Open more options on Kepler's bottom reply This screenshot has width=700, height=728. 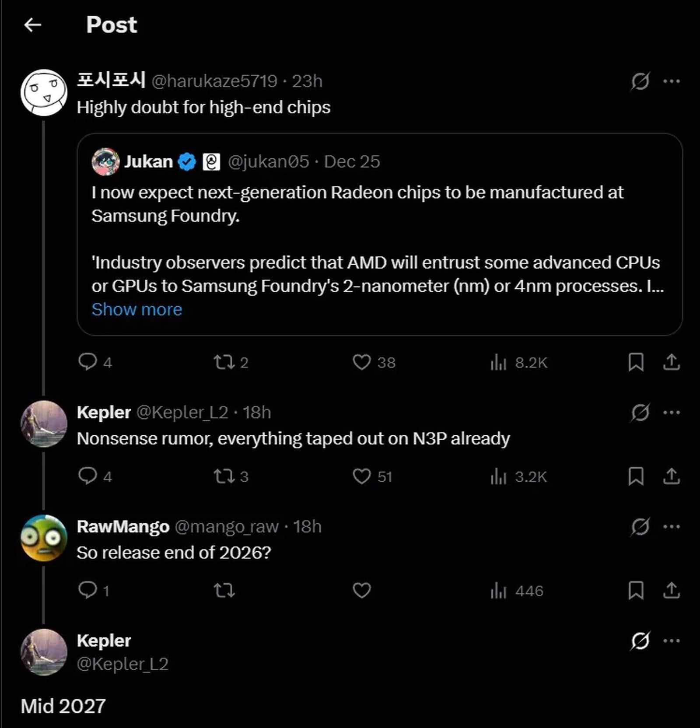click(x=670, y=640)
